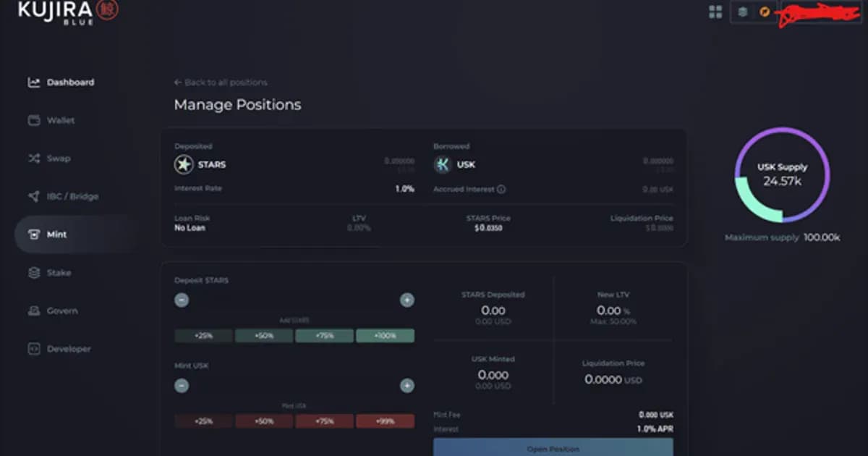Click the Manage Positions heading

pos(237,105)
